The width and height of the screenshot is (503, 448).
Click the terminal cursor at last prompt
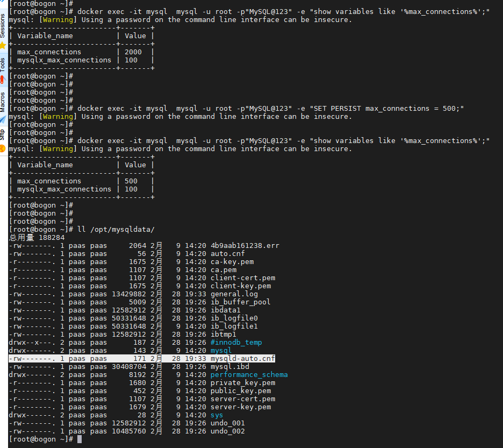coord(80,439)
